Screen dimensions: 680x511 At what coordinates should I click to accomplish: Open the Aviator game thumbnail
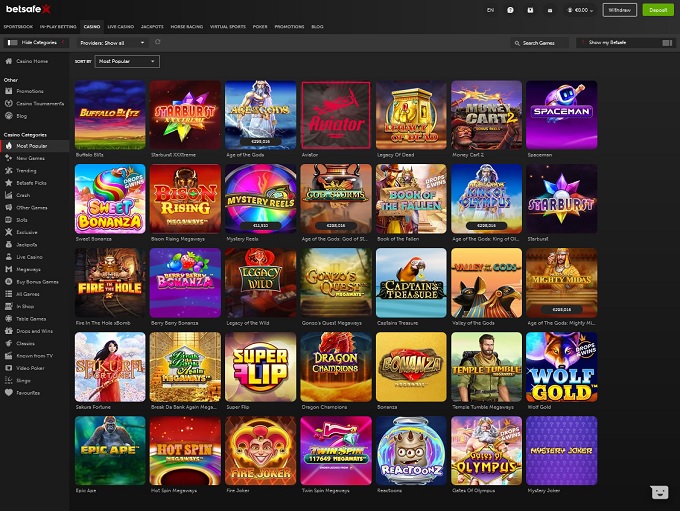click(x=336, y=116)
